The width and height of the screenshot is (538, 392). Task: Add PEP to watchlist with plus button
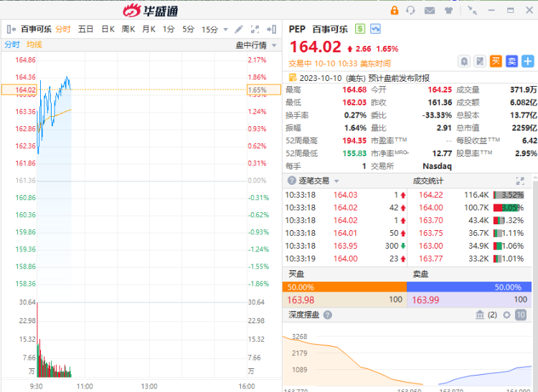[528, 61]
